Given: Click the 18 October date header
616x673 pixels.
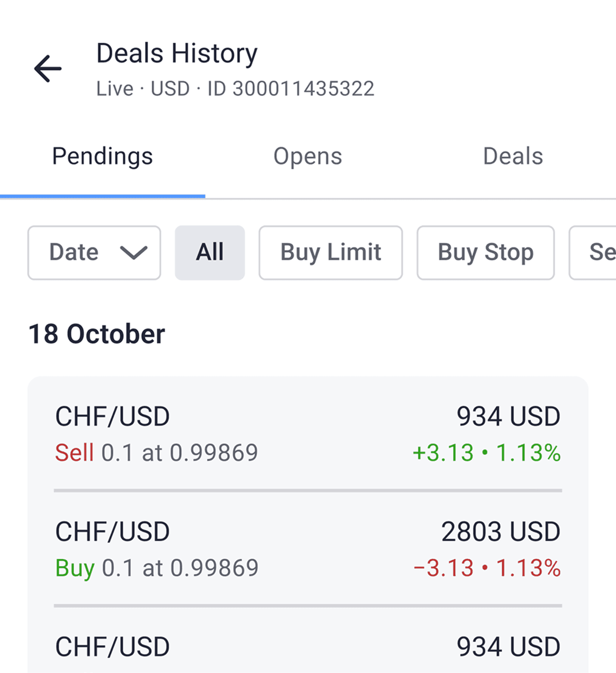Looking at the screenshot, I should (97, 334).
